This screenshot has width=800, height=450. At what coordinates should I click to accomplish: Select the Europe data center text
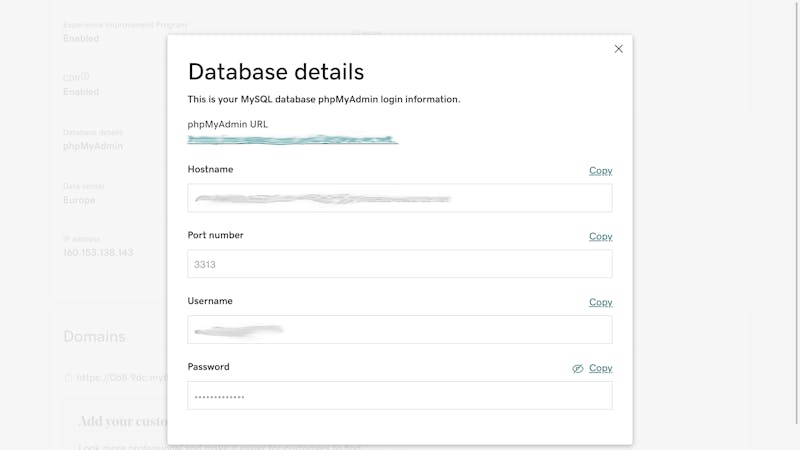tap(79, 200)
